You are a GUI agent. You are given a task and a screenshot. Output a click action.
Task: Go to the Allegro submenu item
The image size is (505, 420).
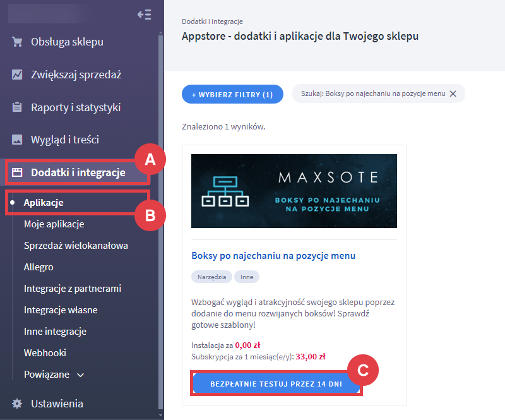[39, 267]
